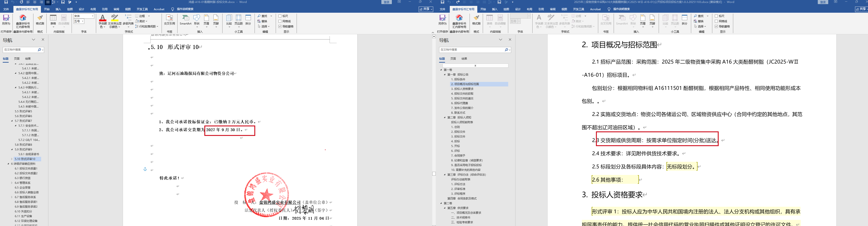This screenshot has width=868, height=226.
Task: Open 文件 menu in left Word window
Action: click(6, 9)
